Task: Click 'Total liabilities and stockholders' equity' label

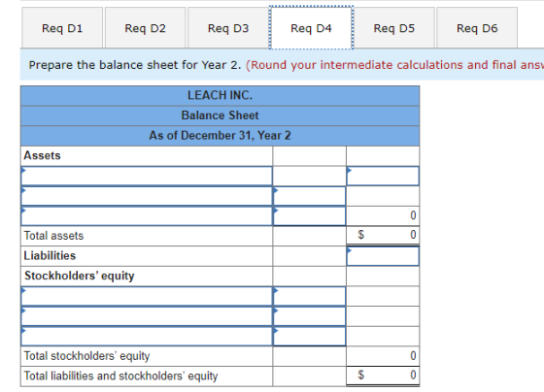Action: pyautogui.click(x=120, y=376)
